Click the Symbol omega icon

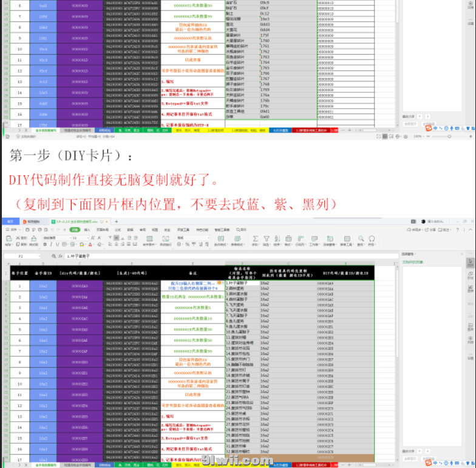(x=372, y=238)
